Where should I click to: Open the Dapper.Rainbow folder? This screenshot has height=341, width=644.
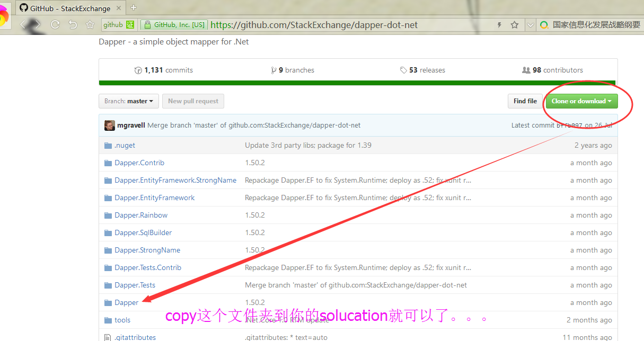(141, 215)
